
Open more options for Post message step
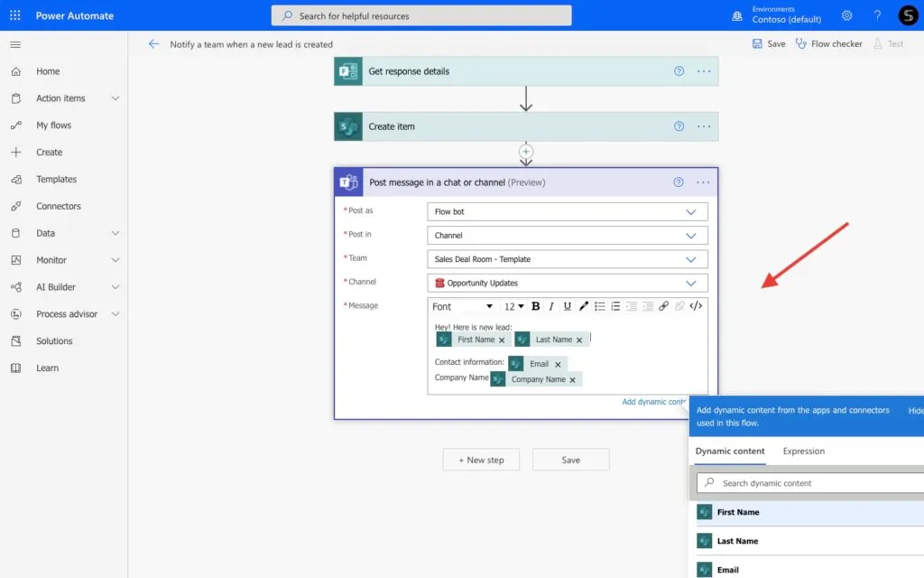pos(703,182)
